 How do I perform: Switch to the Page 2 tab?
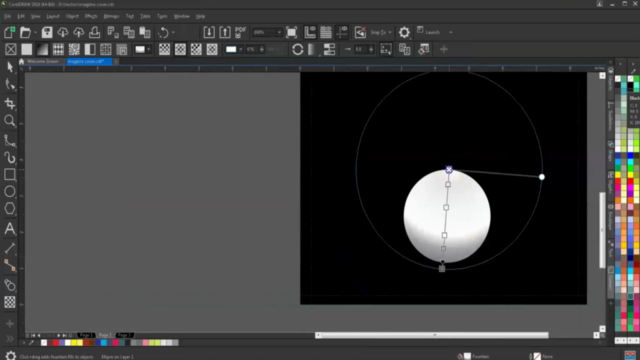pyautogui.click(x=105, y=335)
